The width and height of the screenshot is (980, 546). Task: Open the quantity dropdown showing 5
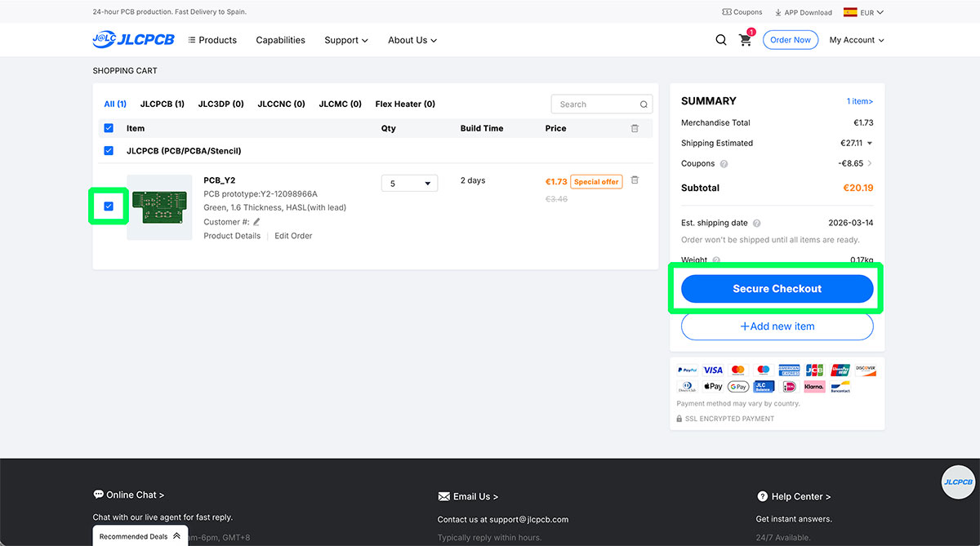[409, 184]
